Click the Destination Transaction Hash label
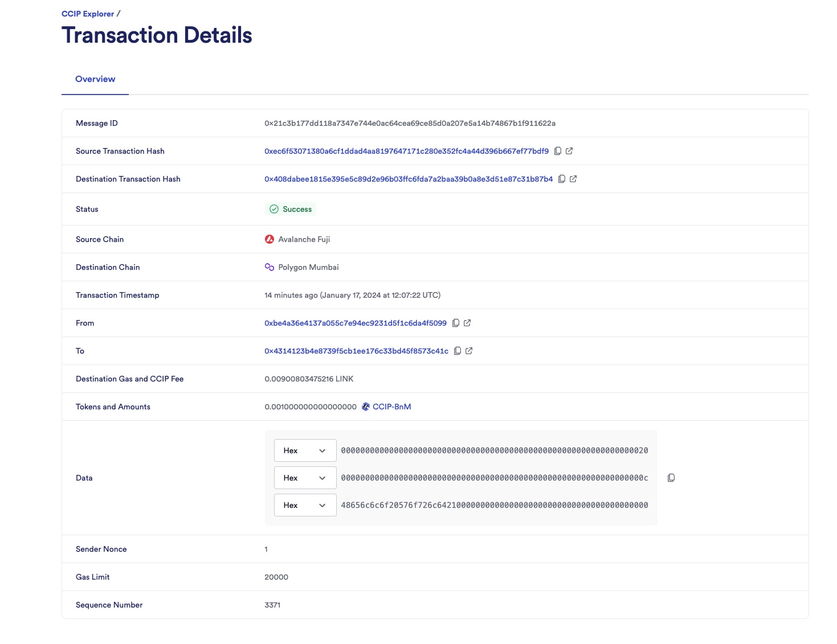 click(128, 179)
